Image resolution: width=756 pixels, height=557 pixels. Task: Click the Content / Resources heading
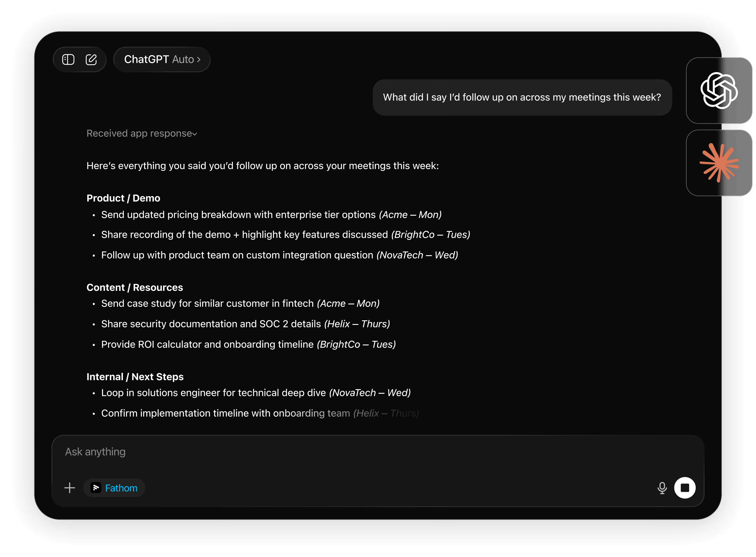[x=135, y=287]
